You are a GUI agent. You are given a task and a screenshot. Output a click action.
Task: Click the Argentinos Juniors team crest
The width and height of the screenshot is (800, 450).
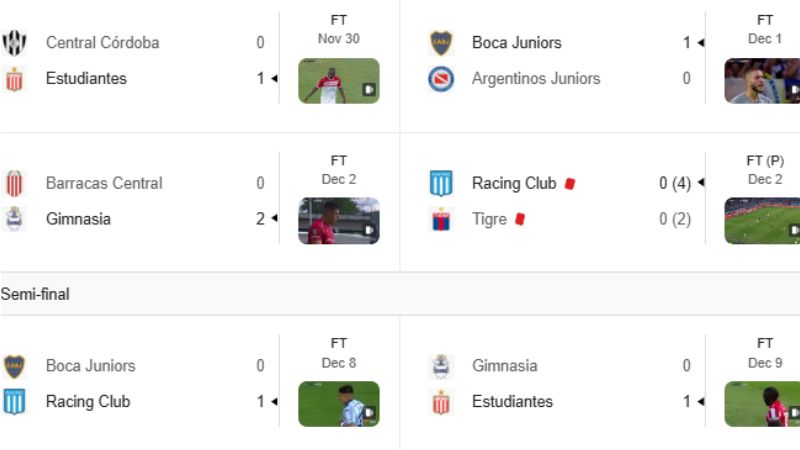[441, 78]
